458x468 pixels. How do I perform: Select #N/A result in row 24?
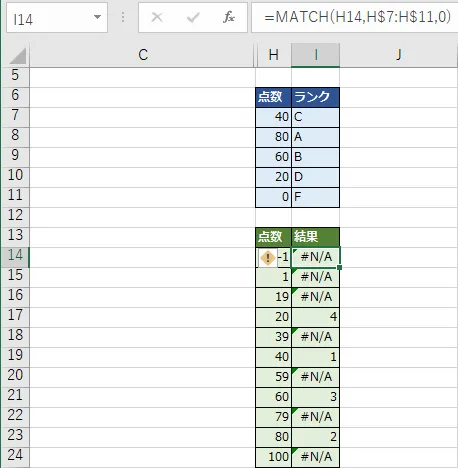point(316,457)
